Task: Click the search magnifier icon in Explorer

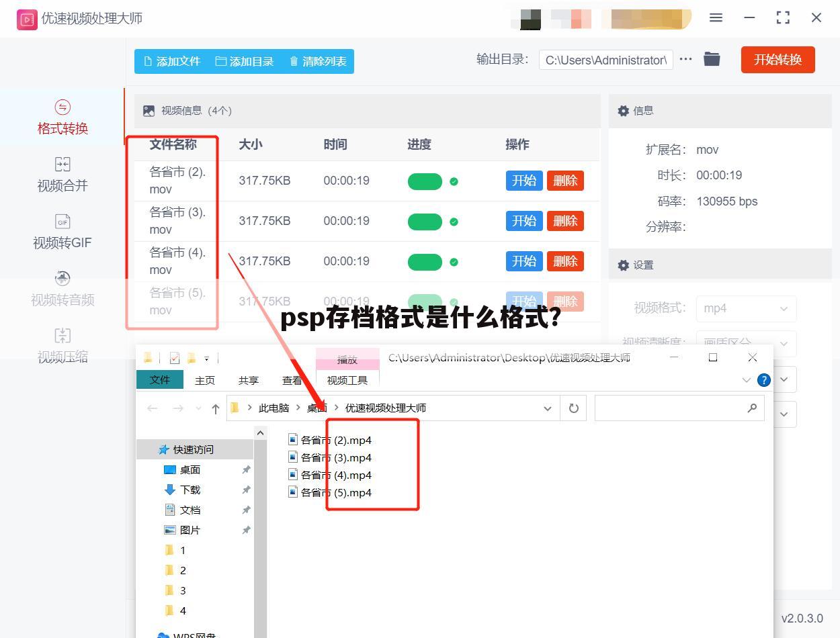Action: point(752,408)
